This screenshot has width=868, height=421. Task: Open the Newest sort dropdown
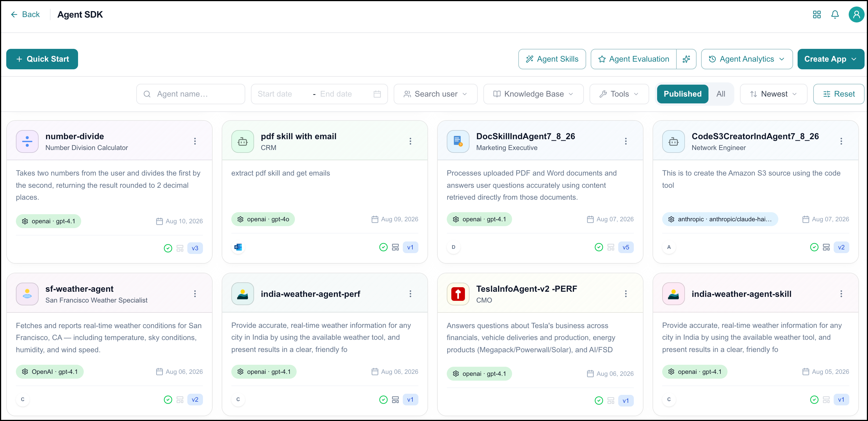pyautogui.click(x=773, y=94)
